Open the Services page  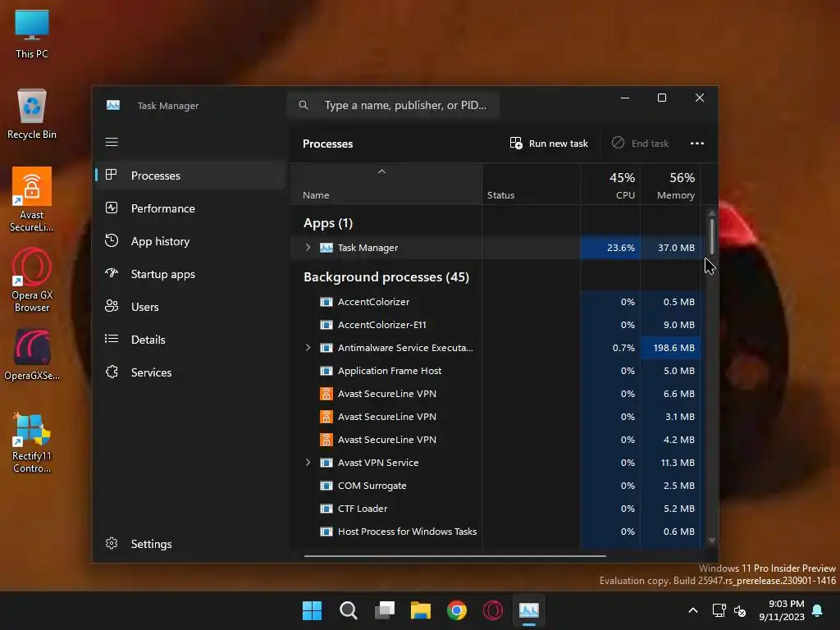[190, 372]
